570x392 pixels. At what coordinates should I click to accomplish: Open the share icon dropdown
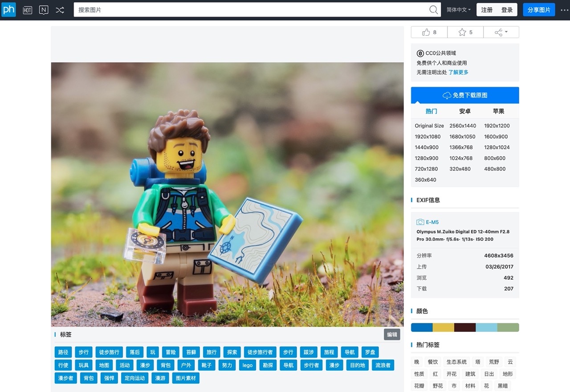point(501,32)
